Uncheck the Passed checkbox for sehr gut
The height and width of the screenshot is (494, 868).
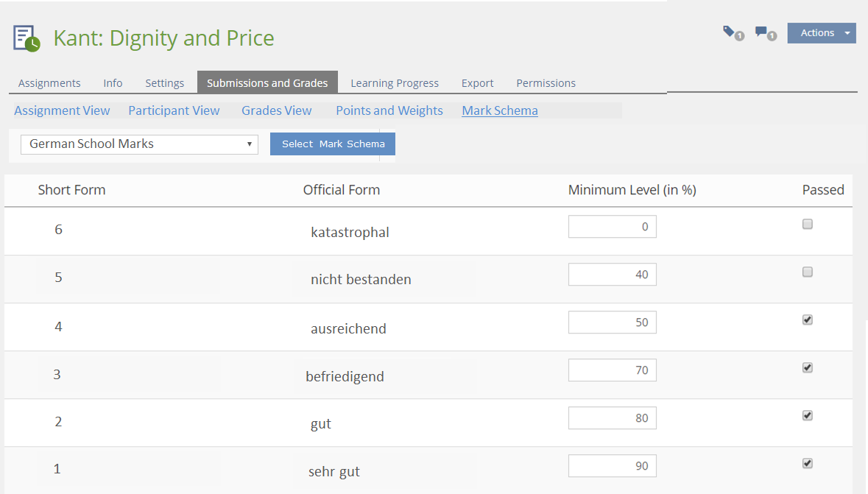click(x=808, y=463)
